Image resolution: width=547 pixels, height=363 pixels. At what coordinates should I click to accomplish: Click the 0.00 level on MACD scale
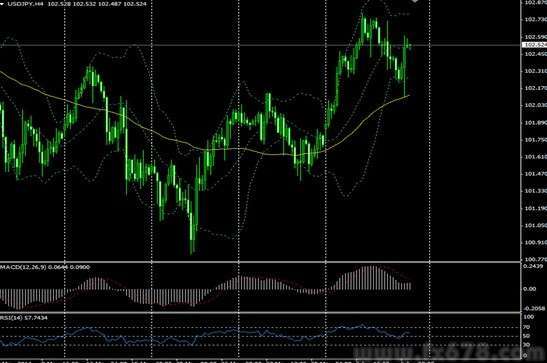[x=530, y=289]
